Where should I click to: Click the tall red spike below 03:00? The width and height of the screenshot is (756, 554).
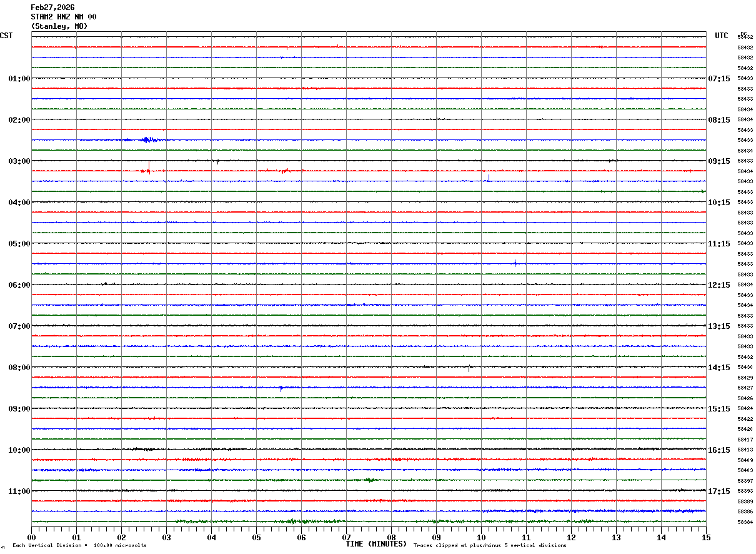(x=149, y=167)
